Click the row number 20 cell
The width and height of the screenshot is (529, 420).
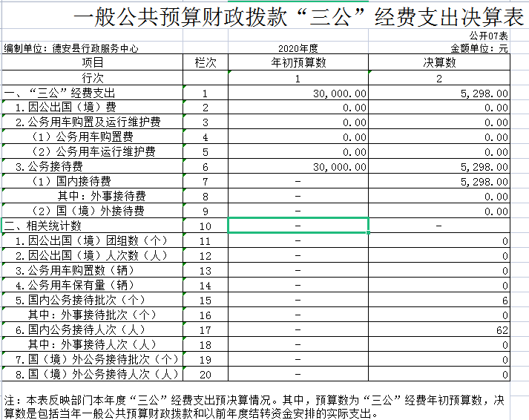205,373
